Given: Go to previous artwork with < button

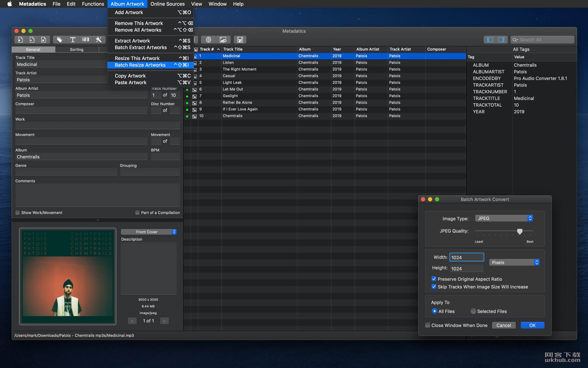Looking at the screenshot, I should click(x=132, y=321).
